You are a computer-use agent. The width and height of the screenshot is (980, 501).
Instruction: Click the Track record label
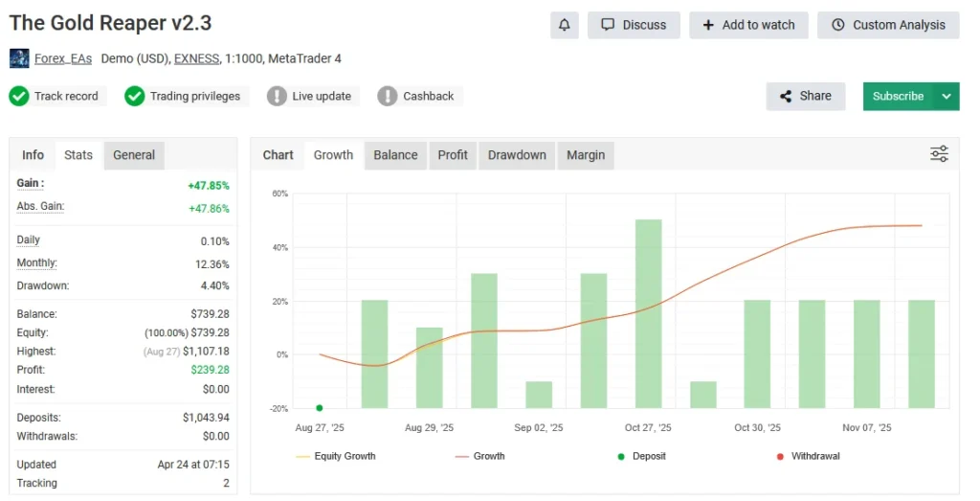pyautogui.click(x=66, y=97)
